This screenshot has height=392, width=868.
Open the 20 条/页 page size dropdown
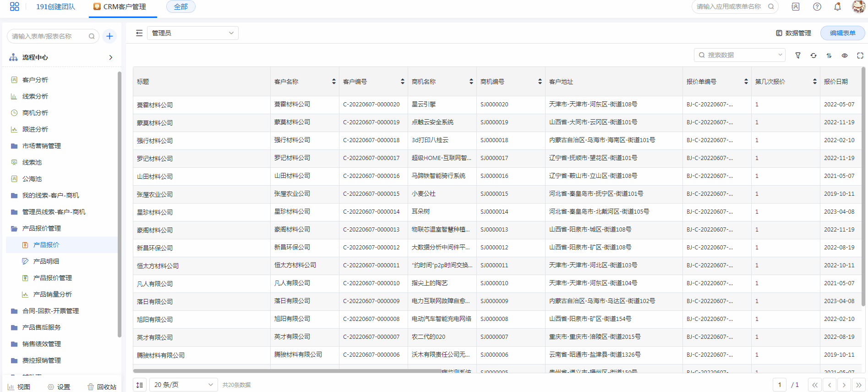click(x=183, y=385)
